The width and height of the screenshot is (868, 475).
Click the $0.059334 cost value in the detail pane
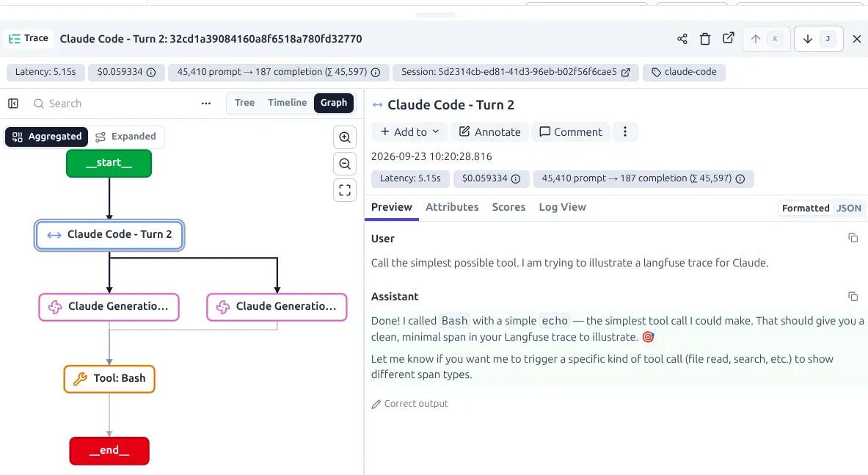coord(484,179)
